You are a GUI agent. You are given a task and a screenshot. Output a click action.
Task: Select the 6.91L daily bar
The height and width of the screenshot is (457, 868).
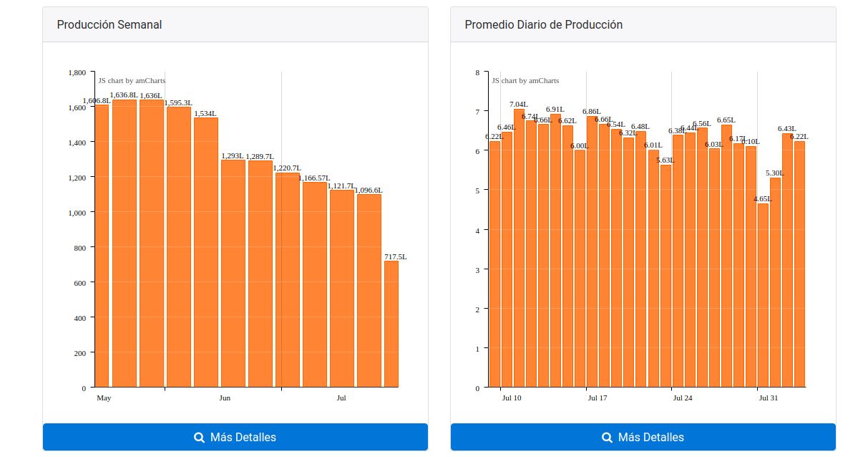click(555, 251)
